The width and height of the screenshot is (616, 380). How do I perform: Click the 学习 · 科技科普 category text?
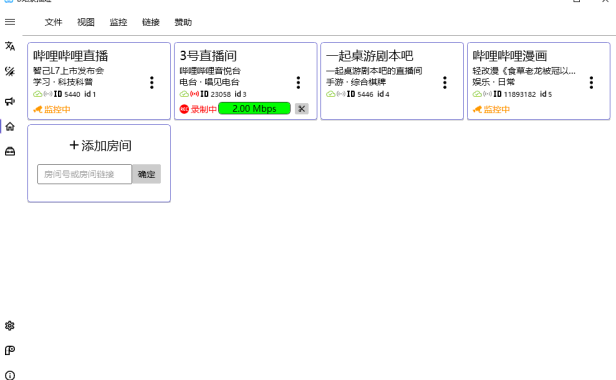pos(63,82)
